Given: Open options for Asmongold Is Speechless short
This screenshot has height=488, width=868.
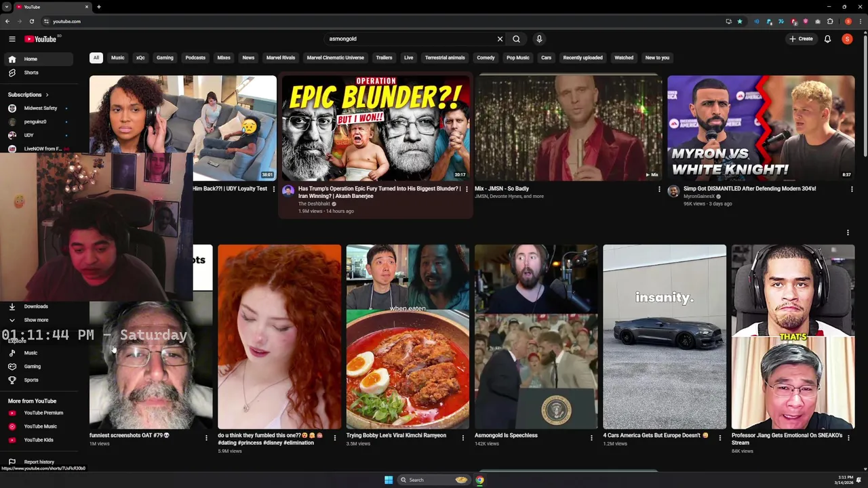Looking at the screenshot, I should pyautogui.click(x=591, y=438).
